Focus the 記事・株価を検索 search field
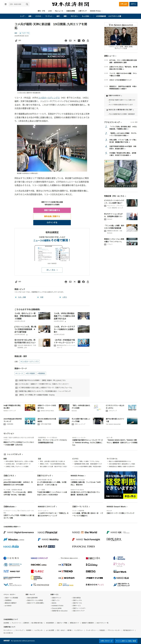Image resolution: width=141 pixels, height=644 pixels. (x=17, y=4)
